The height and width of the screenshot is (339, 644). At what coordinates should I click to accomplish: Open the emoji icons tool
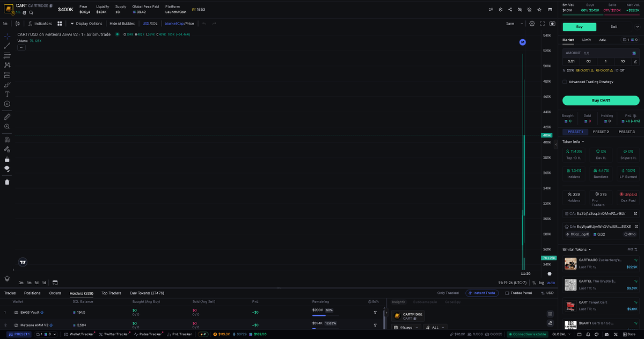tap(7, 104)
